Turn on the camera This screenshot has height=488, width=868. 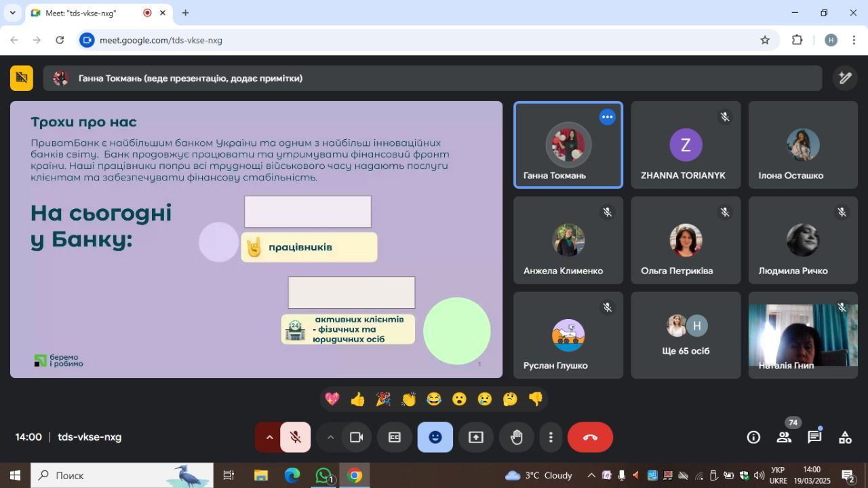point(356,437)
